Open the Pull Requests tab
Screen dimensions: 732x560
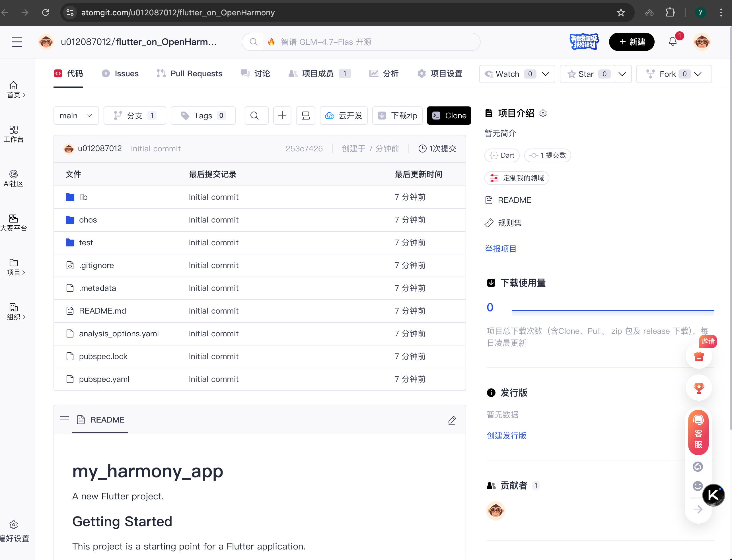tap(189, 74)
